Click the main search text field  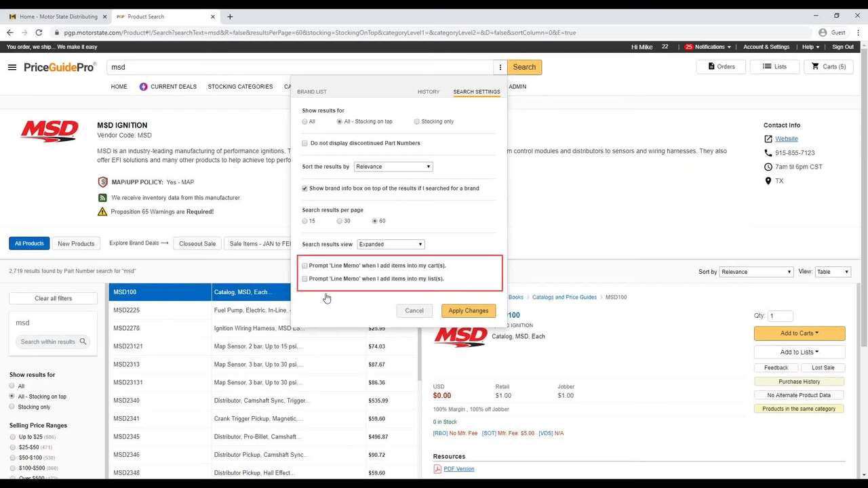tap(298, 67)
